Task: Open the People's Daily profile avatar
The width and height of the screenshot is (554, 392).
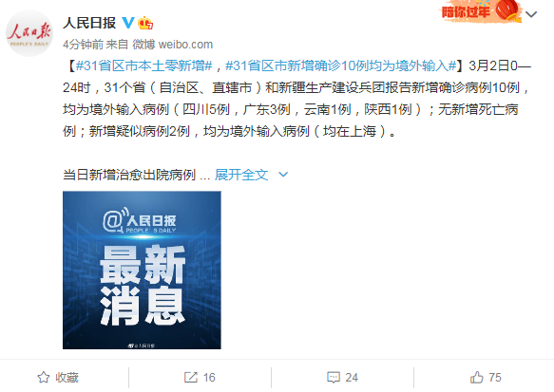Action: click(29, 33)
